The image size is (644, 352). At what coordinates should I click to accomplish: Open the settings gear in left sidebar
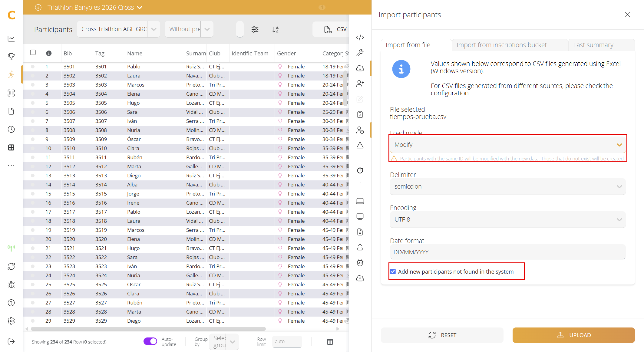click(11, 321)
